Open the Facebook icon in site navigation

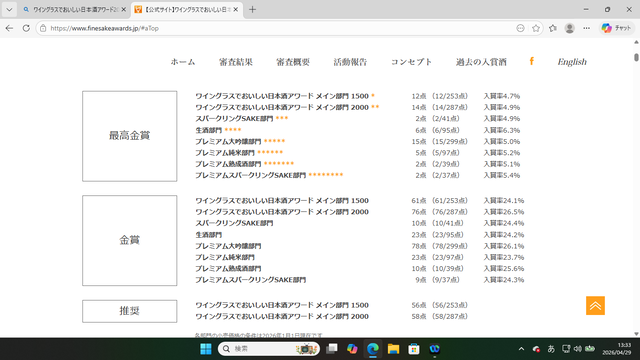pyautogui.click(x=531, y=61)
